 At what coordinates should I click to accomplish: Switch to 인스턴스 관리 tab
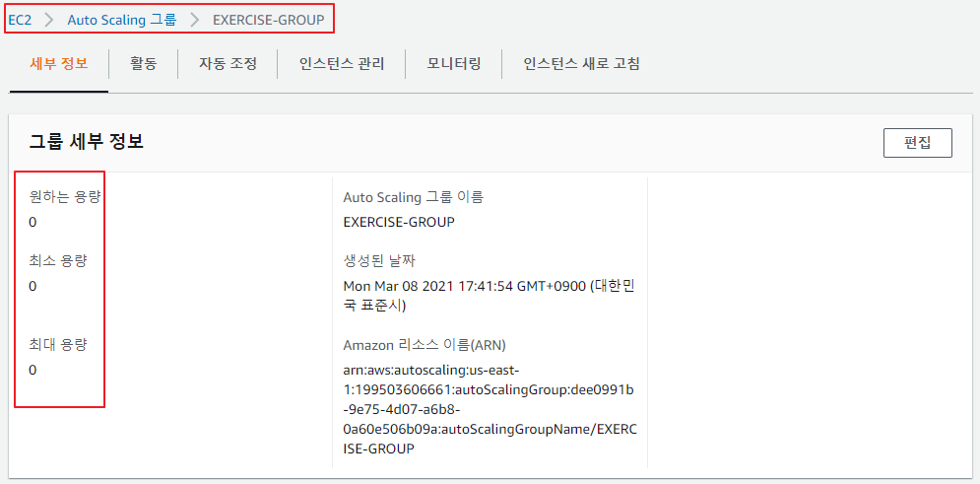342,63
